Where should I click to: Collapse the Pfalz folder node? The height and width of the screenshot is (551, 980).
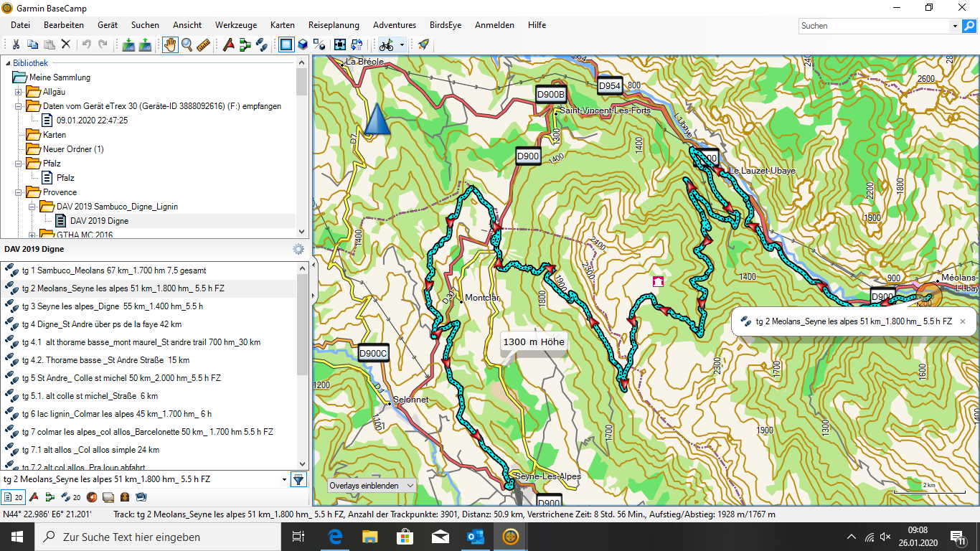18,164
